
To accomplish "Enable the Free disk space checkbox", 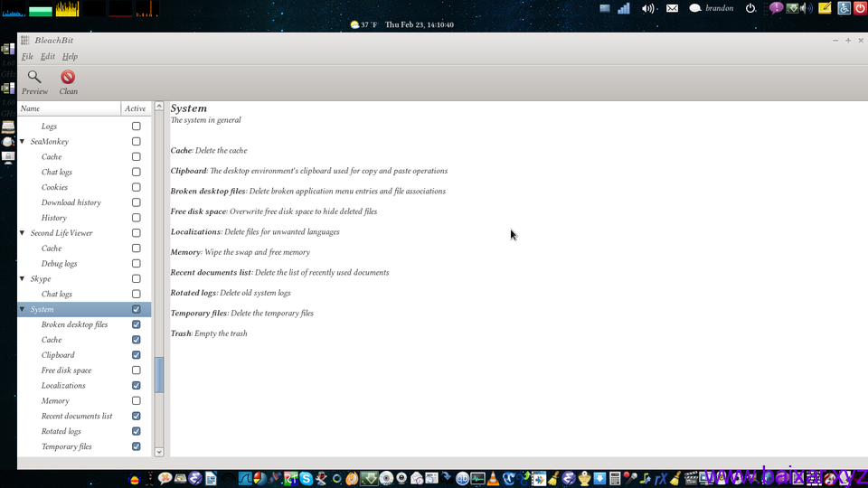I will (137, 371).
